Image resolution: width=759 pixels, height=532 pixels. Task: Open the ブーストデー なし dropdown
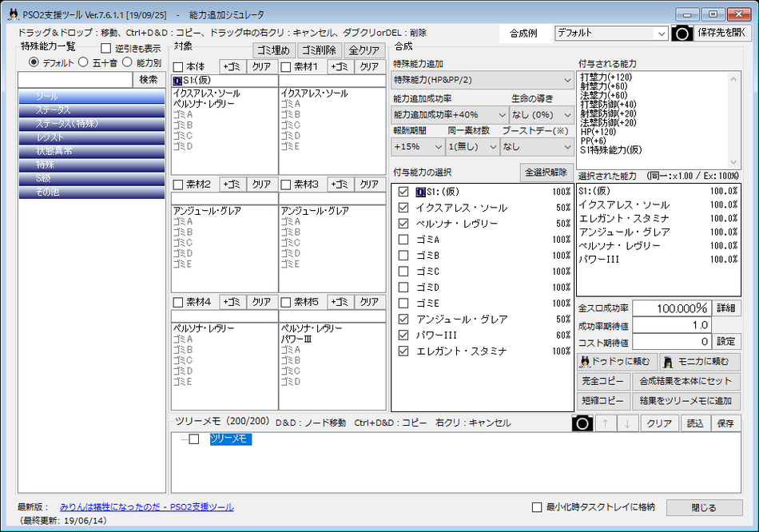click(537, 147)
